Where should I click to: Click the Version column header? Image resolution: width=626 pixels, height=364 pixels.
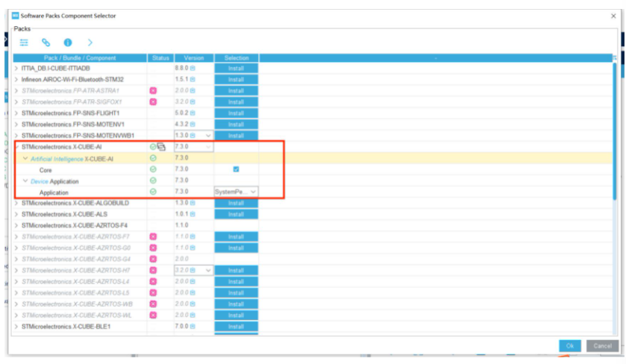click(194, 58)
